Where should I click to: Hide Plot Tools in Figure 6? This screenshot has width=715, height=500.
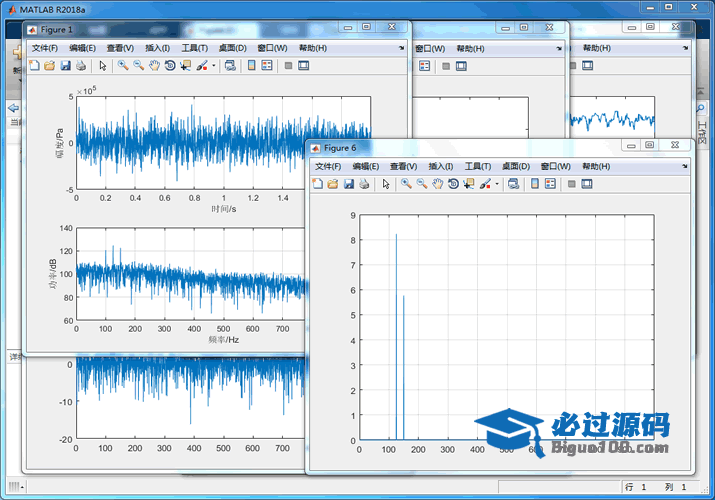571,184
